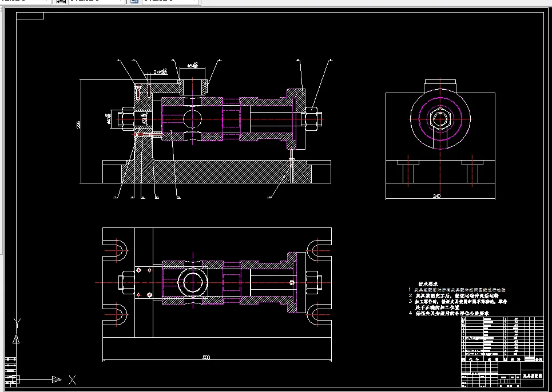The width and height of the screenshot is (552, 392).
Task: Select the hexagon nut in the side view
Action: pos(440,119)
